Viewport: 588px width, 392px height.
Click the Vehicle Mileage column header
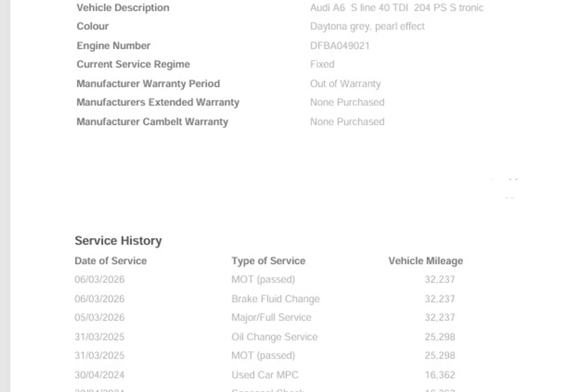425,261
